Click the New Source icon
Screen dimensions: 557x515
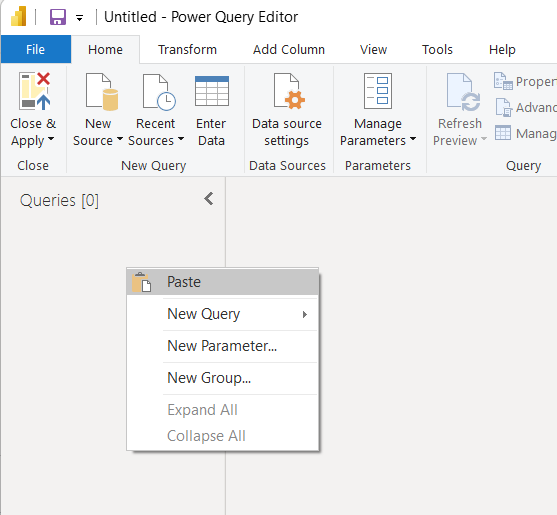(x=102, y=91)
